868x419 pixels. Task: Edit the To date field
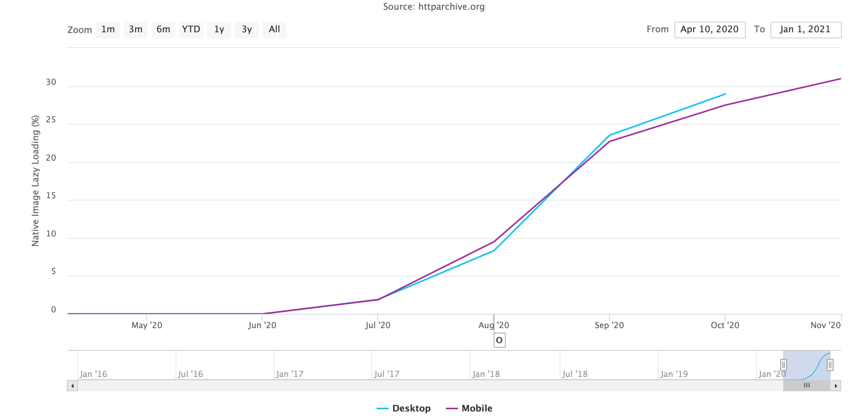coord(805,30)
